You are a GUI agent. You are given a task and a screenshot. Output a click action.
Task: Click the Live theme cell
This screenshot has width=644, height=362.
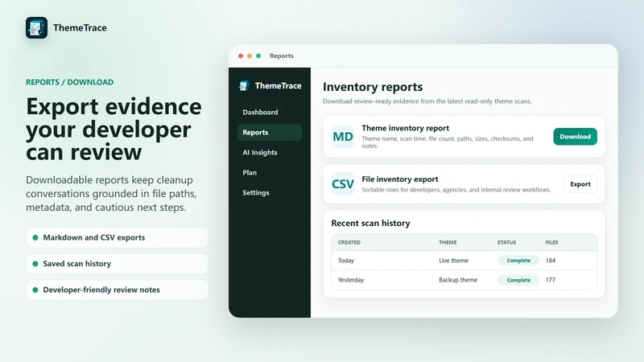pos(453,260)
